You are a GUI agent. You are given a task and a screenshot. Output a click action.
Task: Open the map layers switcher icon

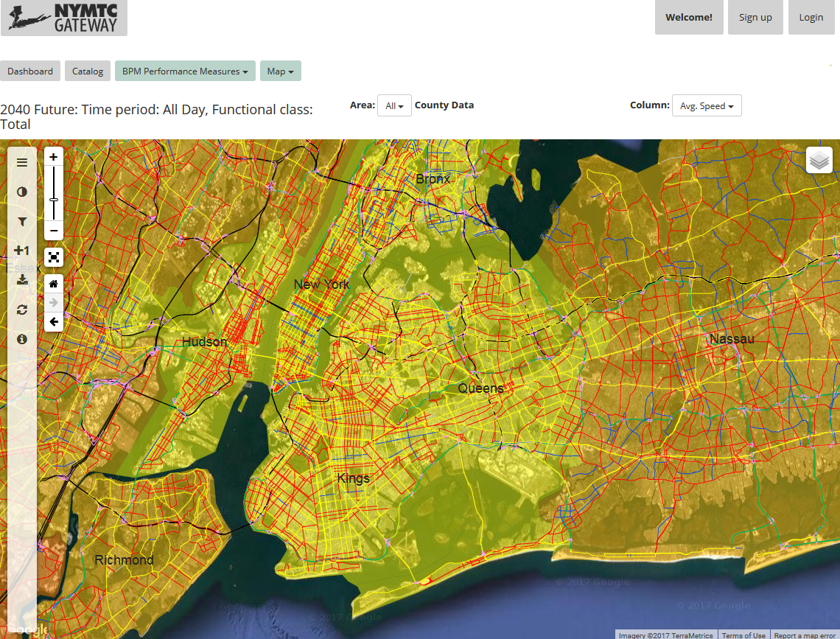tap(819, 160)
